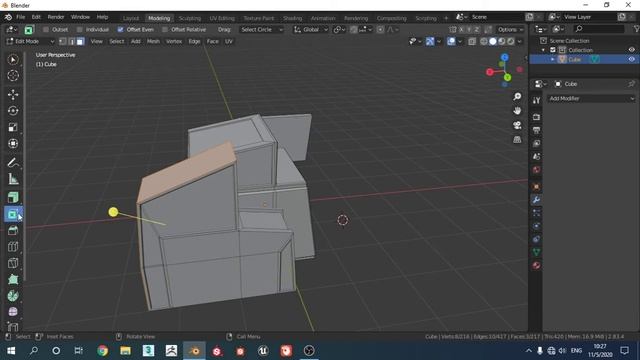Screen dimensions: 640x360
Task: Switch to the Sculpting workspace tab
Action: pyautogui.click(x=189, y=18)
